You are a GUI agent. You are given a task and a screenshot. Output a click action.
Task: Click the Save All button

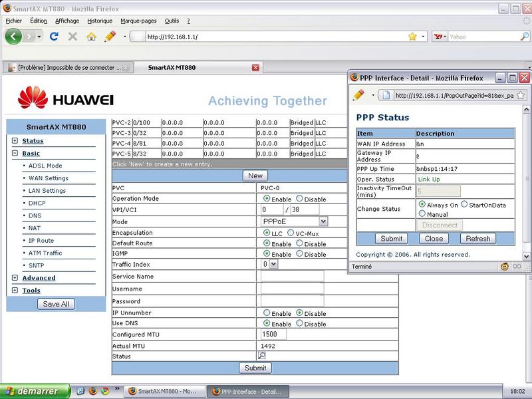click(56, 304)
